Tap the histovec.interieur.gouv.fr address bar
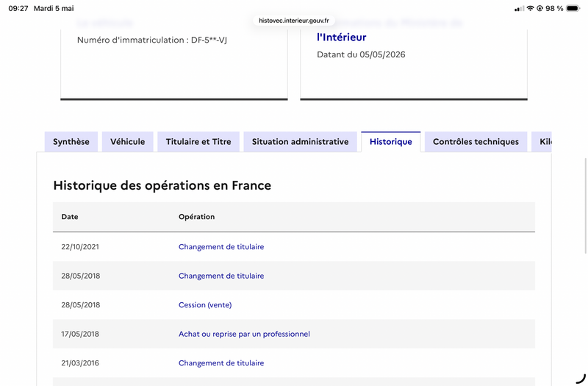Image resolution: width=588 pixels, height=386 pixels. [294, 21]
